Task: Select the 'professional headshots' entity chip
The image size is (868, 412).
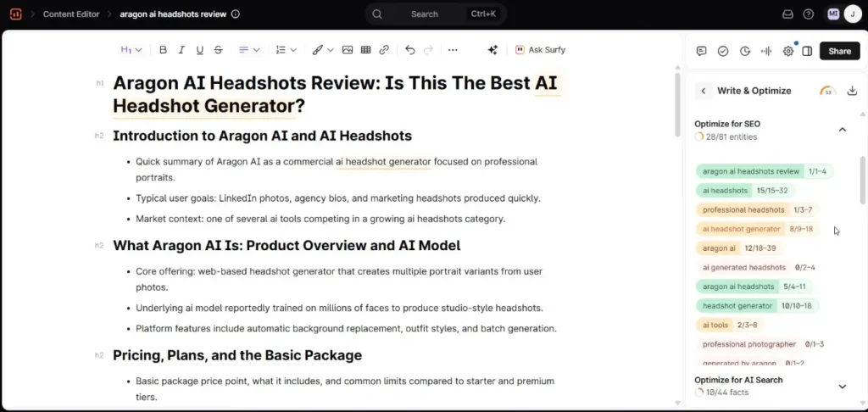Action: tap(757, 210)
